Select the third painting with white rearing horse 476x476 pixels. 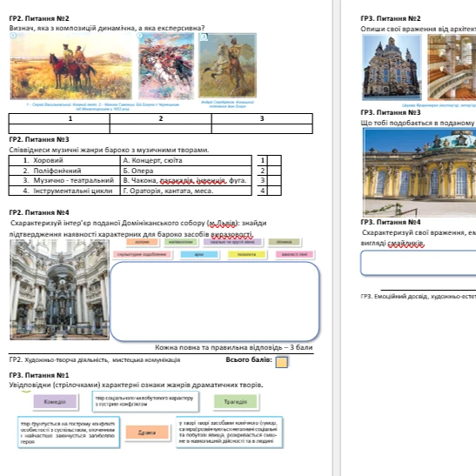click(x=228, y=65)
